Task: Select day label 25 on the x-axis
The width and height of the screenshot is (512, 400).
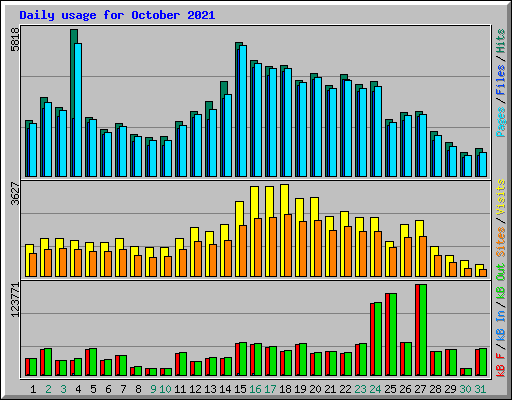Action: [x=390, y=389]
